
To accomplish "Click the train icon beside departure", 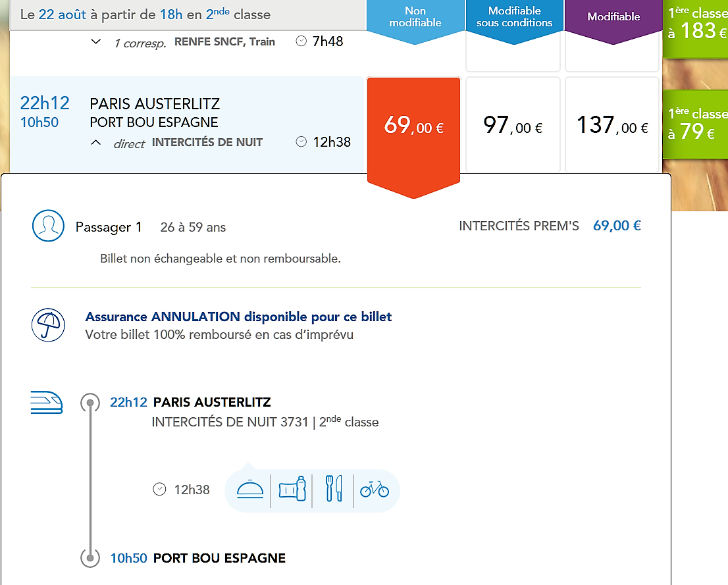I will pyautogui.click(x=46, y=402).
